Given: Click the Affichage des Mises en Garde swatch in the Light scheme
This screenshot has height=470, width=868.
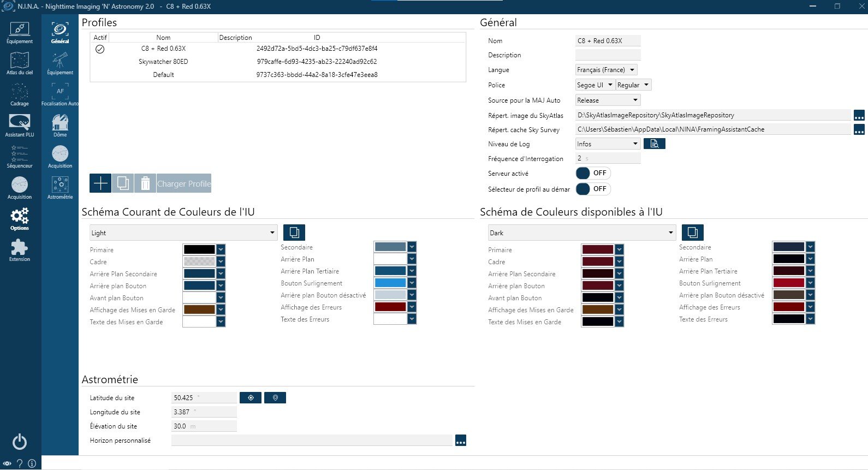Looking at the screenshot, I should (x=199, y=310).
